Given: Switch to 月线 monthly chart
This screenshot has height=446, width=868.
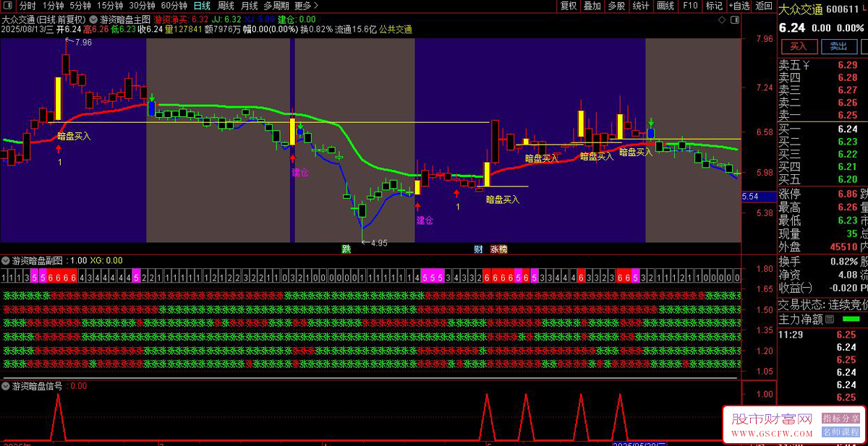Looking at the screenshot, I should (x=249, y=6).
